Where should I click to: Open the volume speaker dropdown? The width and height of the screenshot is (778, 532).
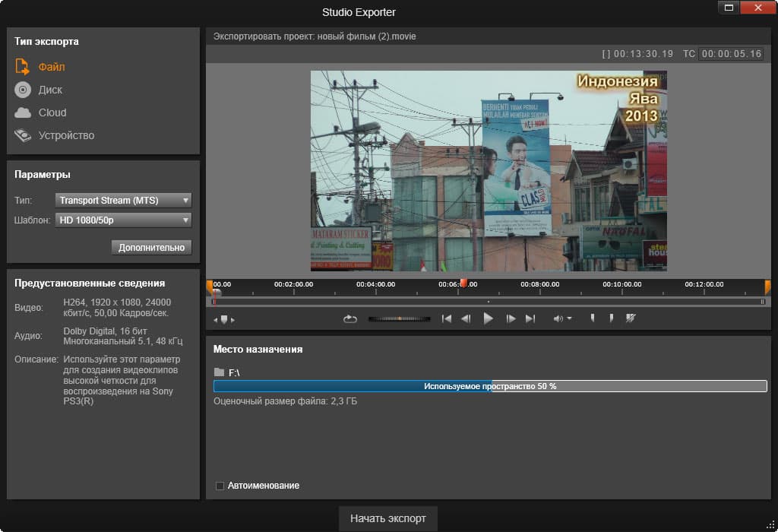[x=562, y=319]
